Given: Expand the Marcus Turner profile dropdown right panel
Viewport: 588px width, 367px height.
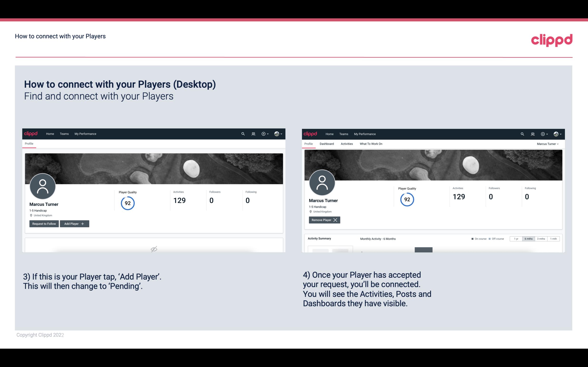Looking at the screenshot, I should pyautogui.click(x=549, y=144).
